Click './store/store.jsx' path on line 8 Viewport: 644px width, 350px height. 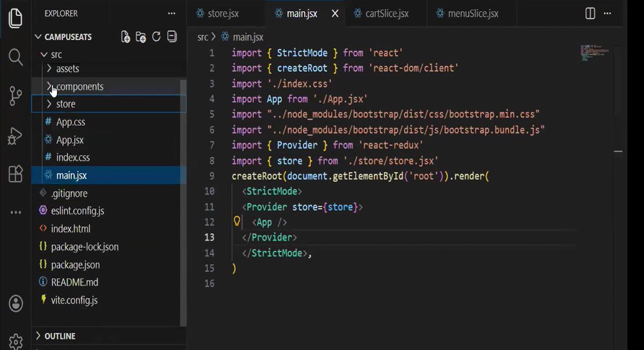pos(391,161)
